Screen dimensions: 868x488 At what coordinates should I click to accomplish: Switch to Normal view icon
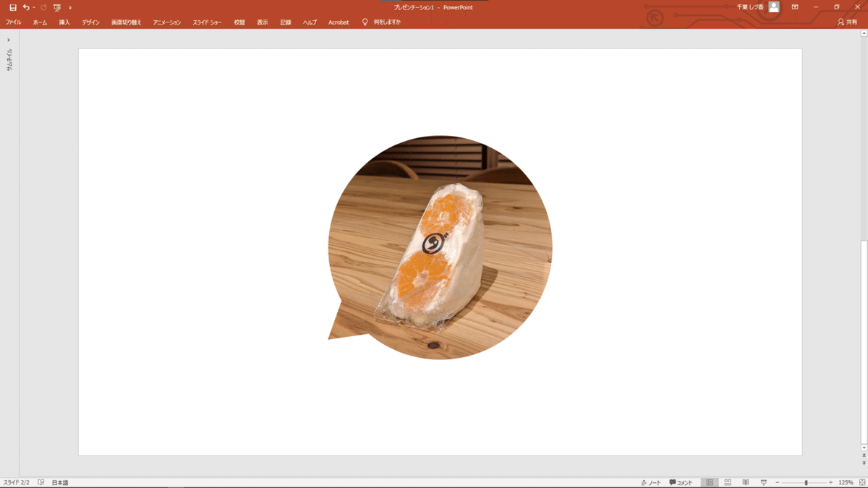(x=710, y=482)
